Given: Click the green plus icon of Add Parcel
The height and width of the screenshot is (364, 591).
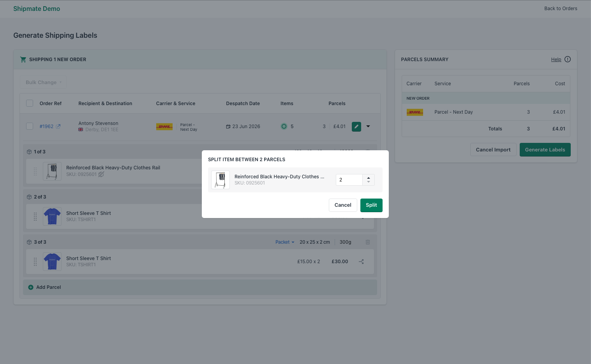Looking at the screenshot, I should pyautogui.click(x=31, y=287).
